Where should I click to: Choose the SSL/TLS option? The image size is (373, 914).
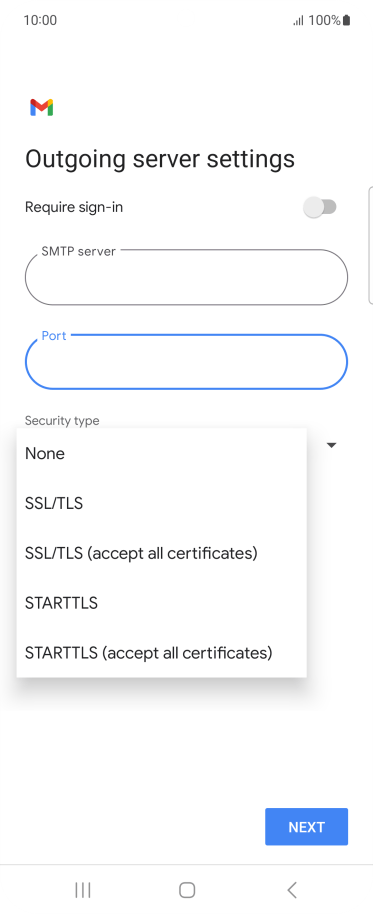161,503
